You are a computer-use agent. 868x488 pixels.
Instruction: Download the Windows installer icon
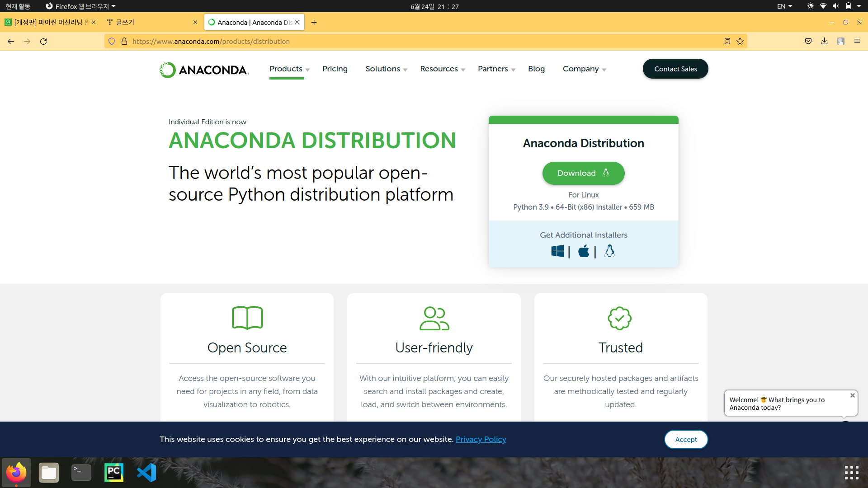click(x=557, y=251)
